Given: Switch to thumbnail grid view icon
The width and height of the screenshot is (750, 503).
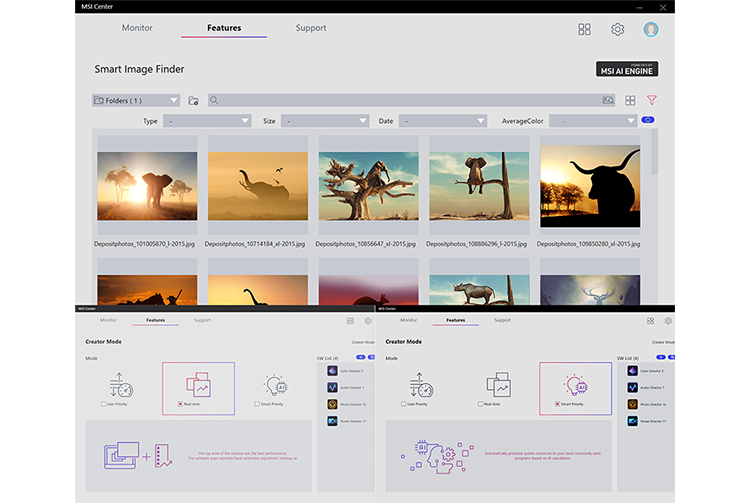Looking at the screenshot, I should point(630,100).
